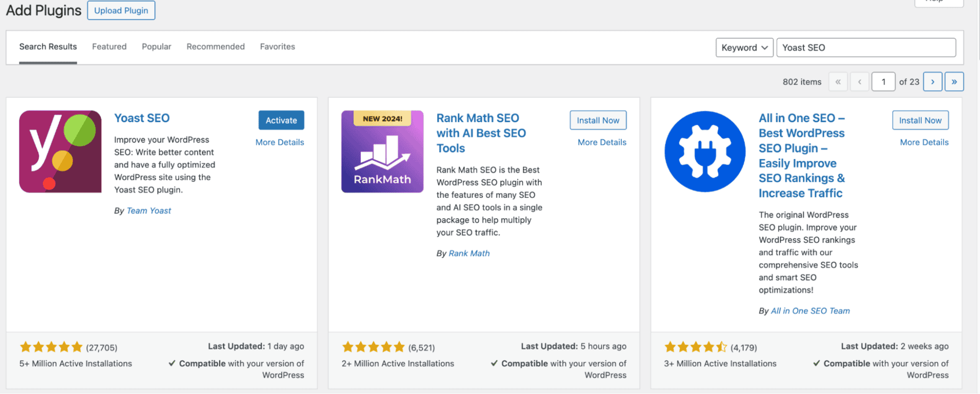Screen dimensions: 980x394
Task: Click the current page number field
Action: click(x=884, y=82)
